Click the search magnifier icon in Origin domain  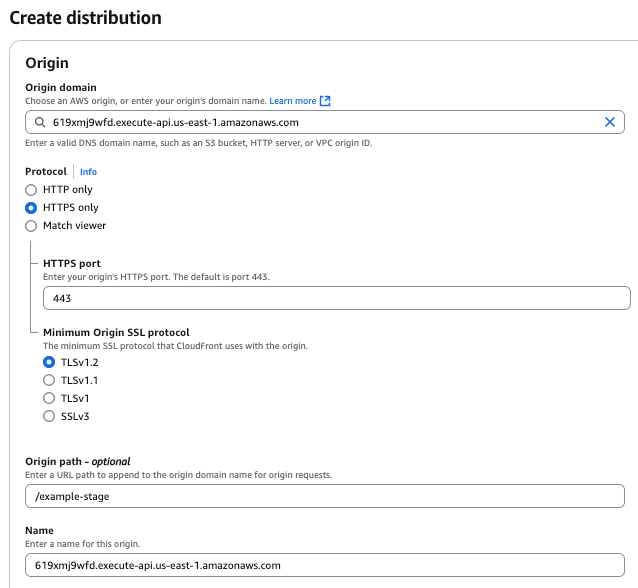click(40, 122)
